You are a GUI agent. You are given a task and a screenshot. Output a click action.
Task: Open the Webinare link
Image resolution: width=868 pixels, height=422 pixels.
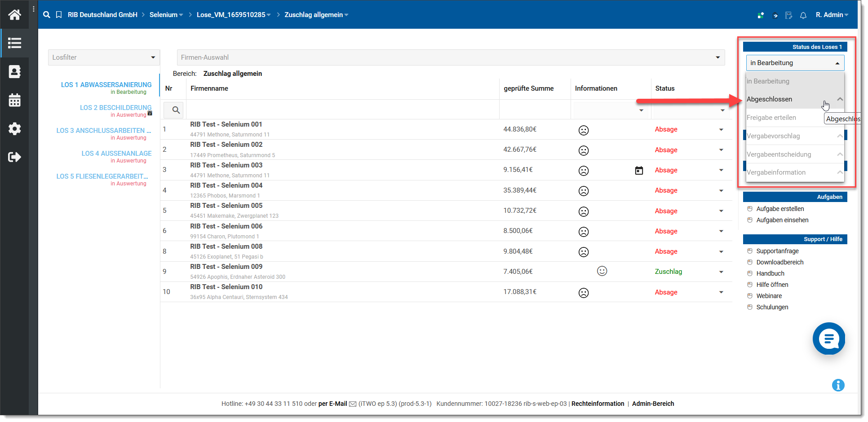(x=769, y=296)
